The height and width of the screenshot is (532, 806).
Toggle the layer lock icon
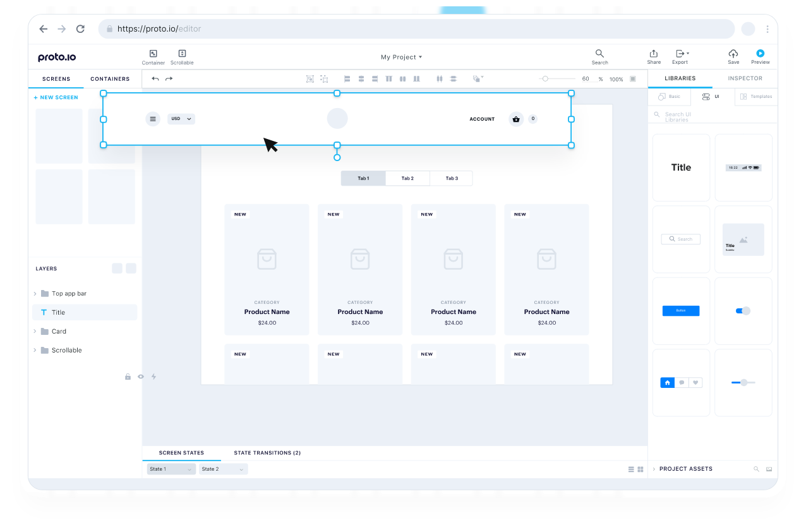(128, 377)
